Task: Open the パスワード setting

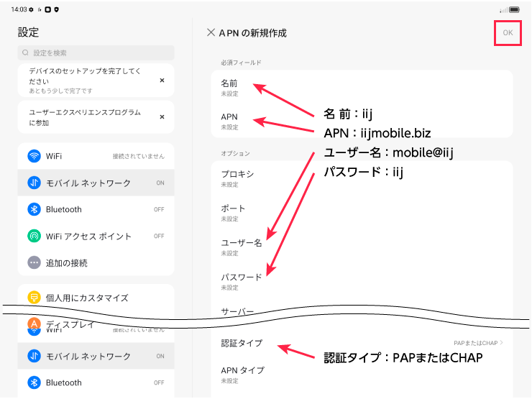Action: pyautogui.click(x=362, y=282)
